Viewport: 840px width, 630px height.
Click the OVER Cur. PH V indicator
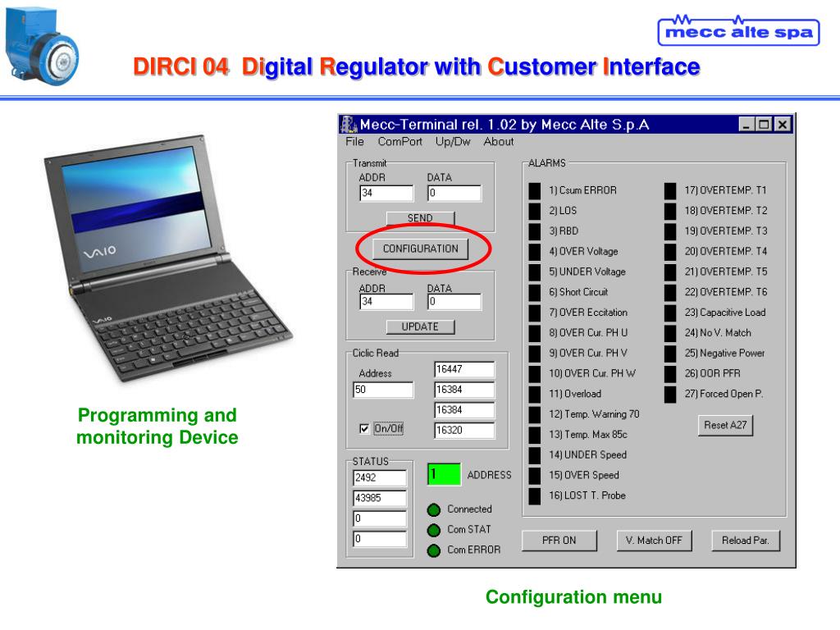click(x=535, y=354)
